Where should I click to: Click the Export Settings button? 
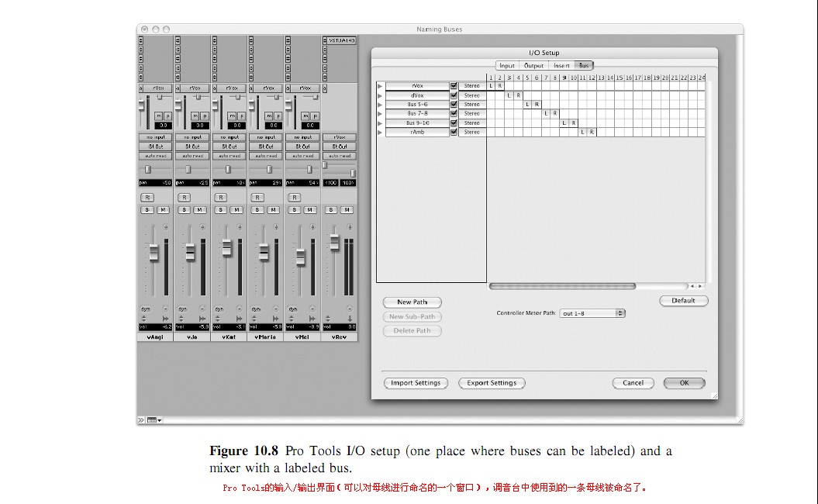(492, 383)
